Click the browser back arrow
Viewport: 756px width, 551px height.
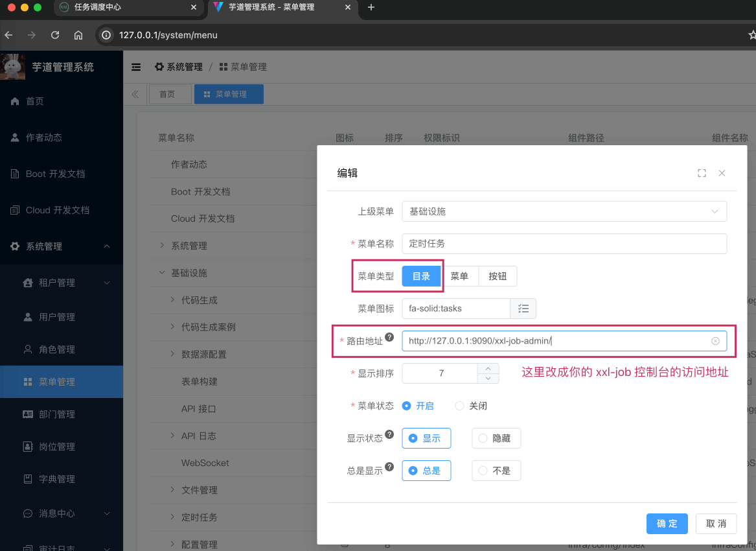coord(8,35)
